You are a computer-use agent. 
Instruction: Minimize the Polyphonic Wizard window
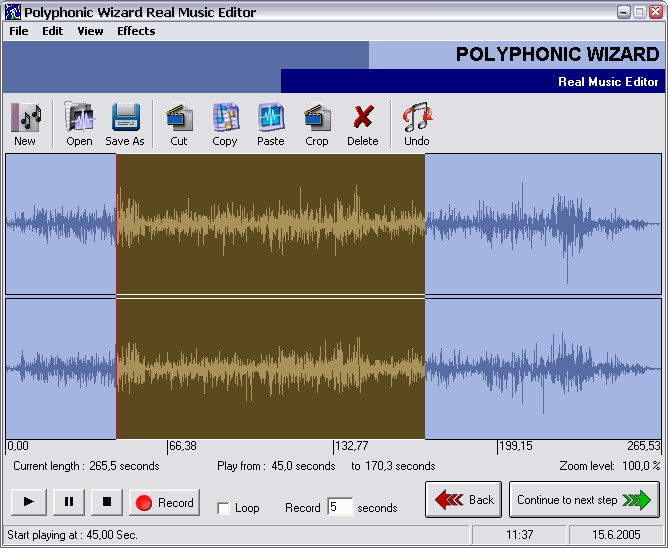[624, 12]
